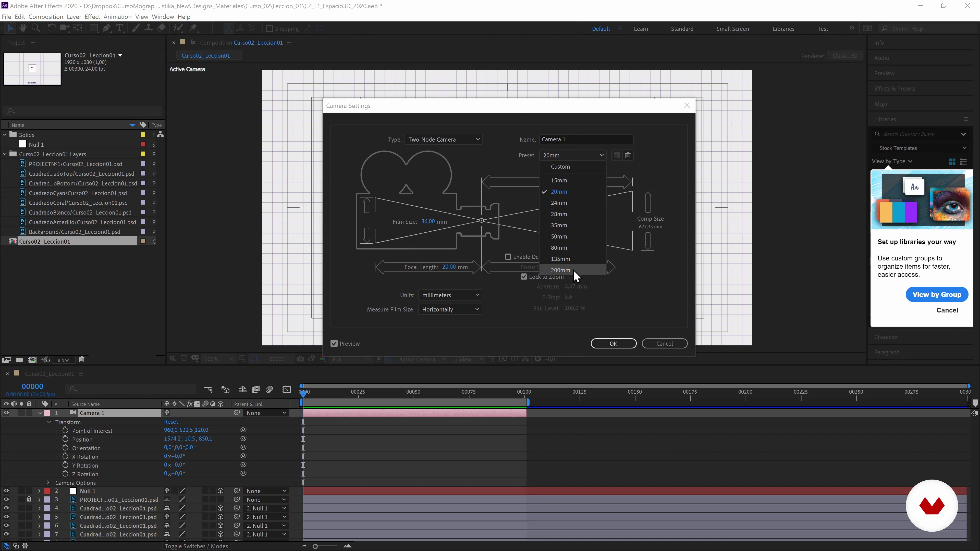Image resolution: width=980 pixels, height=551 pixels.
Task: Uncheck the Preview checkbox in Camera Settings
Action: pos(334,343)
